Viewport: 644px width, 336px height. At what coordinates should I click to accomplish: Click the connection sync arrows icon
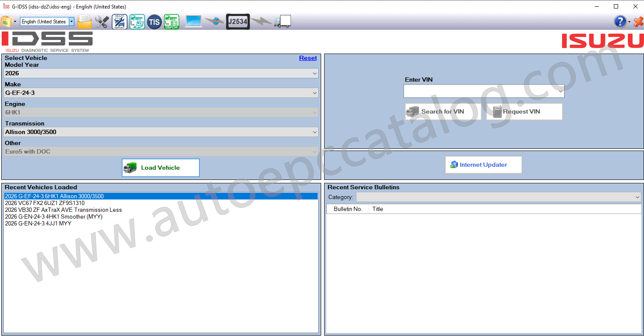click(215, 21)
